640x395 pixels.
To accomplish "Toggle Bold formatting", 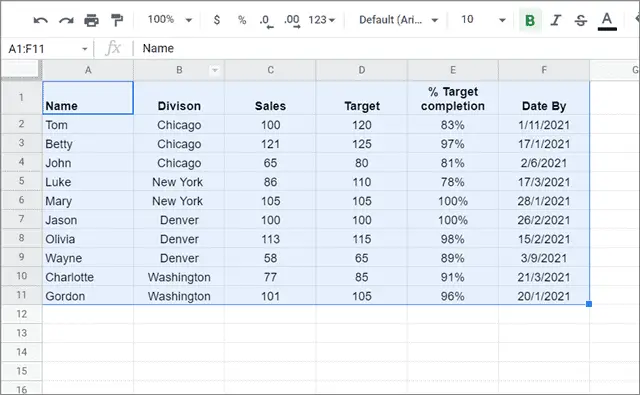I will [530, 20].
